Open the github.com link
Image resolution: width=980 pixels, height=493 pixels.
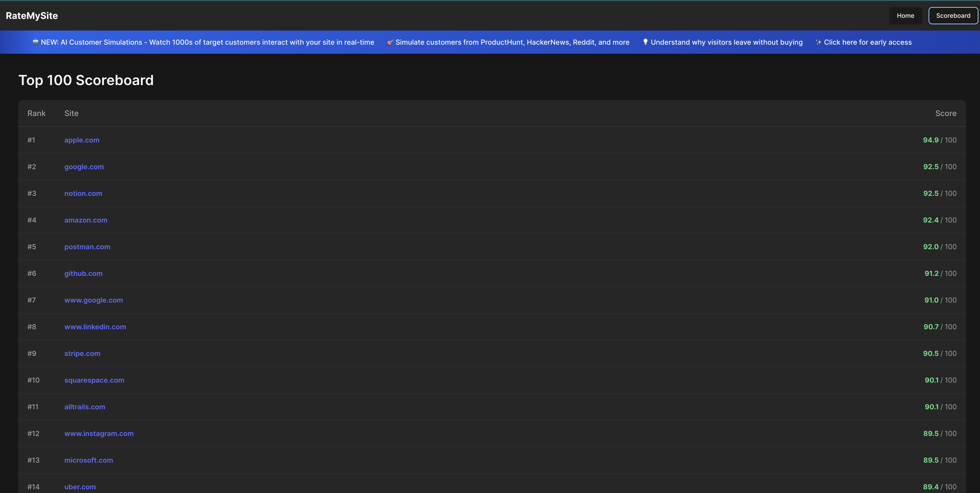coord(83,273)
